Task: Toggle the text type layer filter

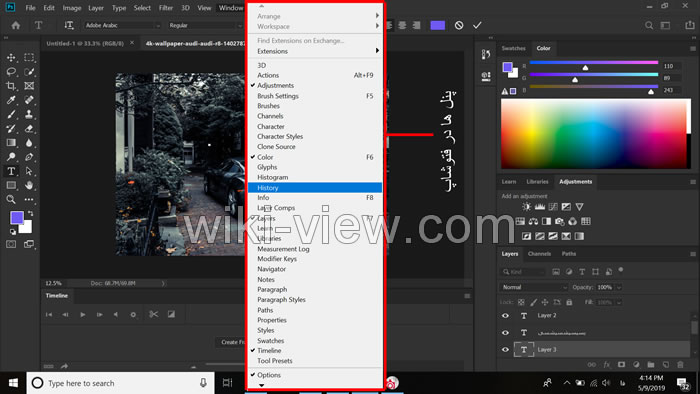Action: [x=582, y=272]
